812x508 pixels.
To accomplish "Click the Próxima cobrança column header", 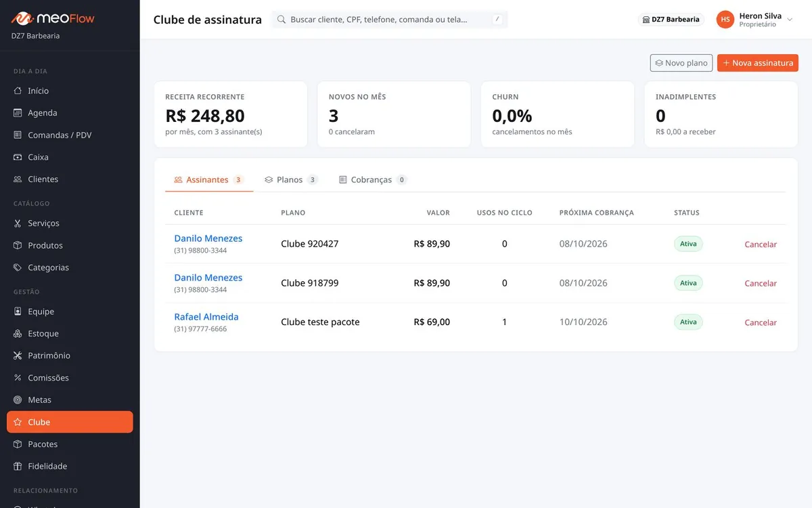I will coord(597,213).
